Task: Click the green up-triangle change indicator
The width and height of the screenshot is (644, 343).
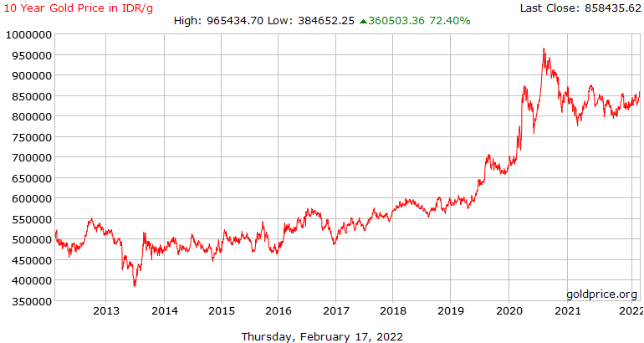Action: pos(363,22)
